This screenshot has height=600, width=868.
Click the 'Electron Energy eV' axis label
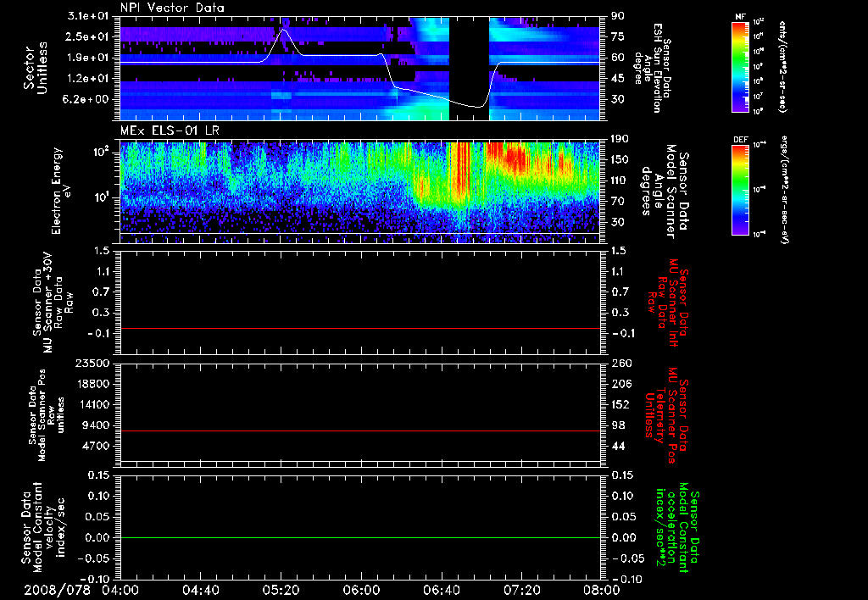[60, 191]
